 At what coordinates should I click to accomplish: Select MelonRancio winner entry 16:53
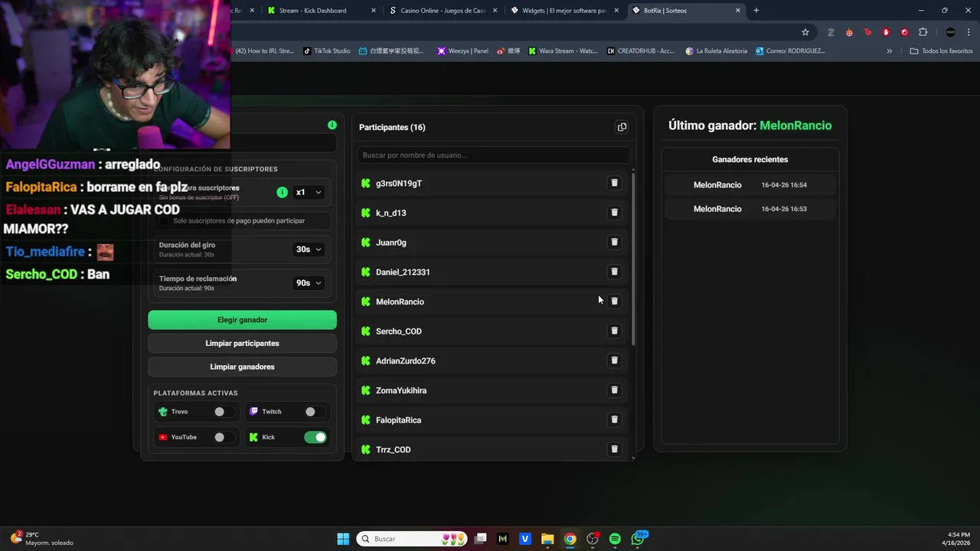(750, 209)
